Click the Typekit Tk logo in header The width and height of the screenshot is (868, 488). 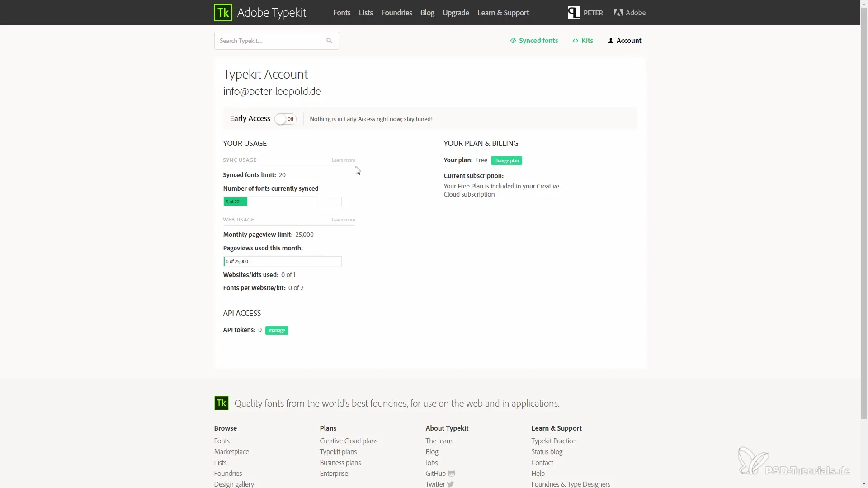coord(223,13)
